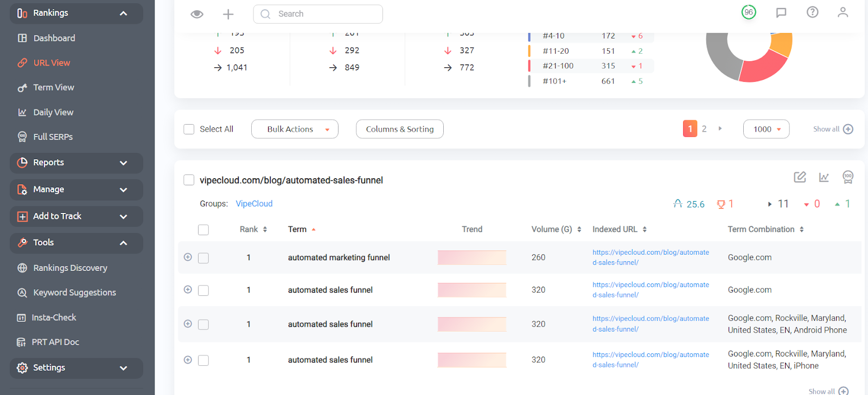Open the chart icon for URL

(824, 177)
